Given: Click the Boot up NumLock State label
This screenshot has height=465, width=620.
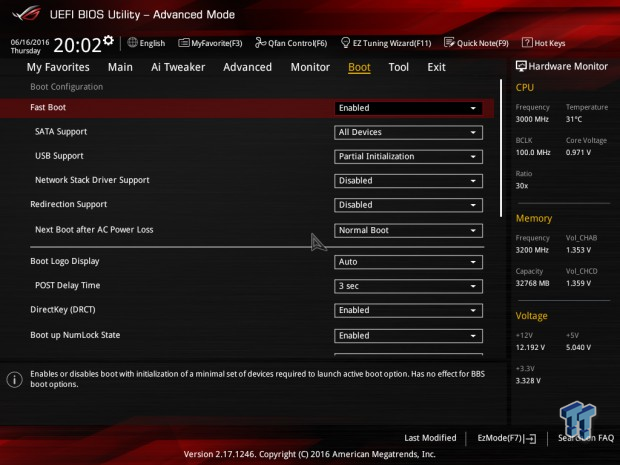Looking at the screenshot, I should coord(75,335).
